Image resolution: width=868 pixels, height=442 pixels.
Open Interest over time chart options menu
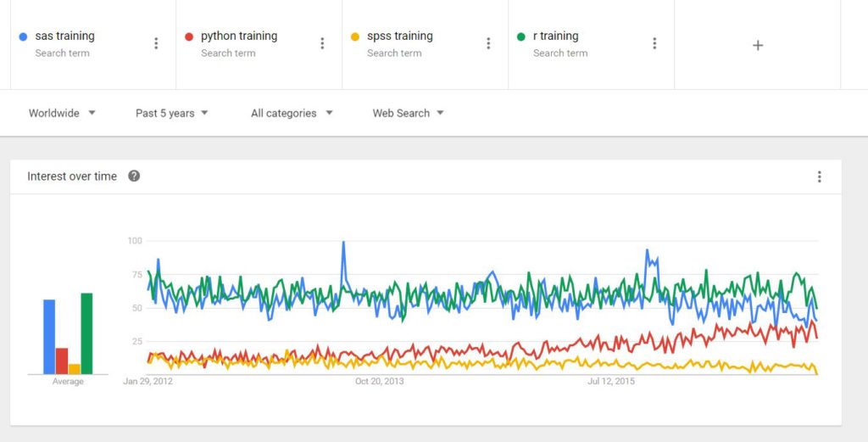click(819, 176)
